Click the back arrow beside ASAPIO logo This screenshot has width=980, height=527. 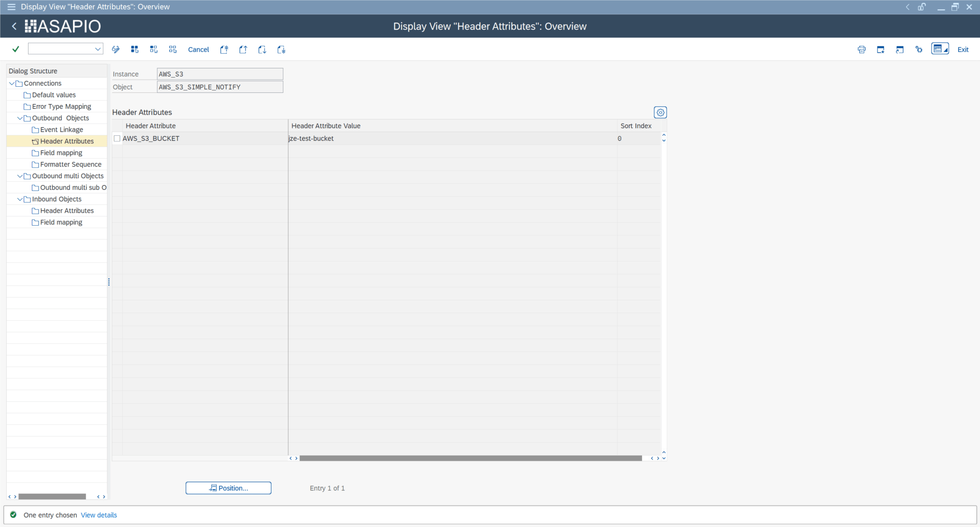click(14, 26)
